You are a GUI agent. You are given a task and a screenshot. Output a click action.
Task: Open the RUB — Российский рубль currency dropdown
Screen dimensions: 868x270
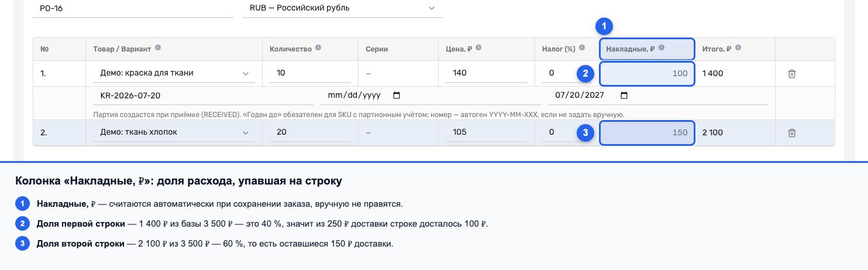(x=343, y=8)
